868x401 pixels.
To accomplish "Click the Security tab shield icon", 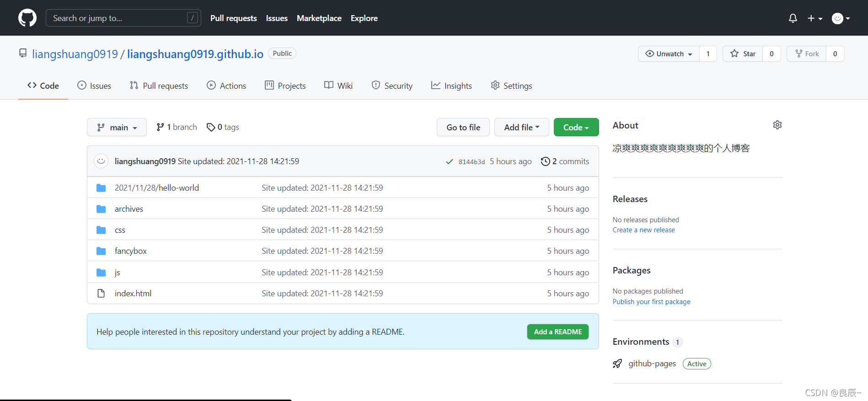I will pyautogui.click(x=376, y=85).
